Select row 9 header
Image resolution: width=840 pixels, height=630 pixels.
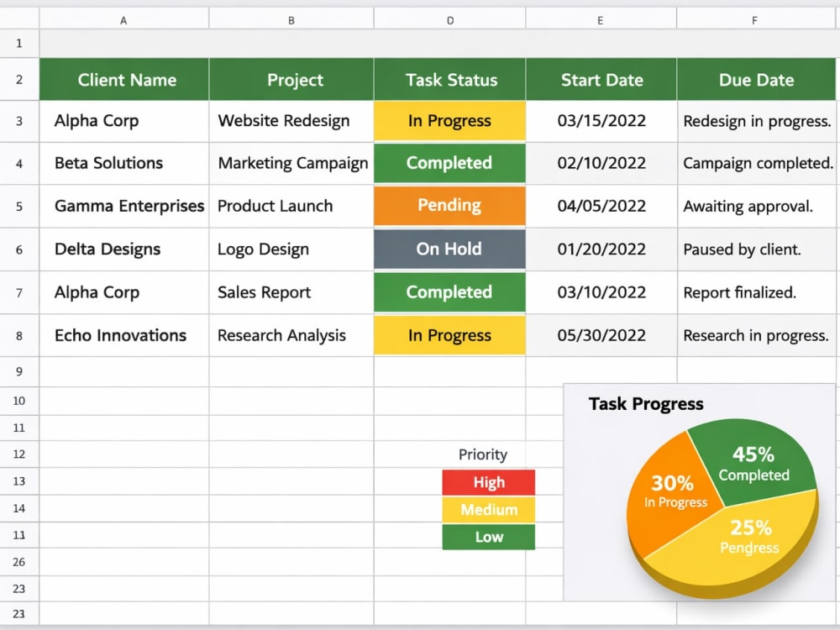pyautogui.click(x=19, y=372)
